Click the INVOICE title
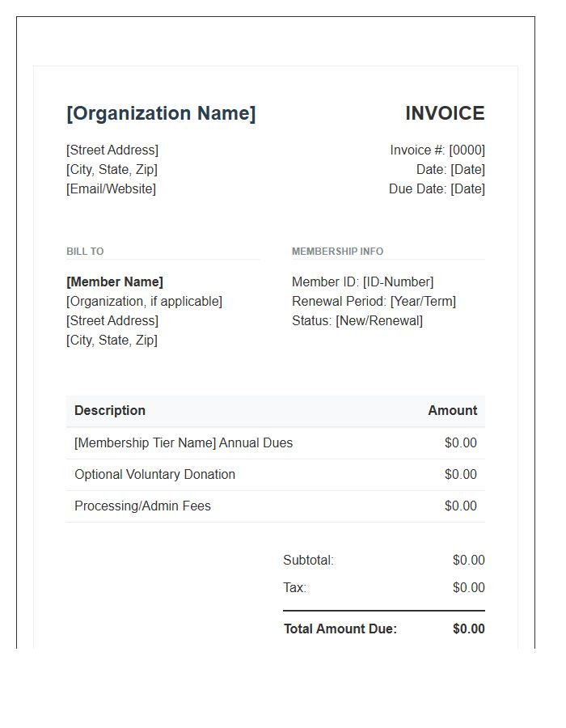This screenshot has height=728, width=566. coord(445,113)
